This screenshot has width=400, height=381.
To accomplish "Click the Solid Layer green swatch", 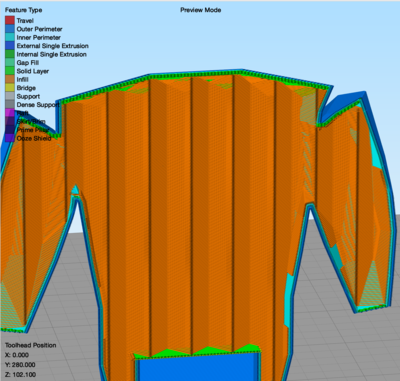I will pyautogui.click(x=10, y=71).
